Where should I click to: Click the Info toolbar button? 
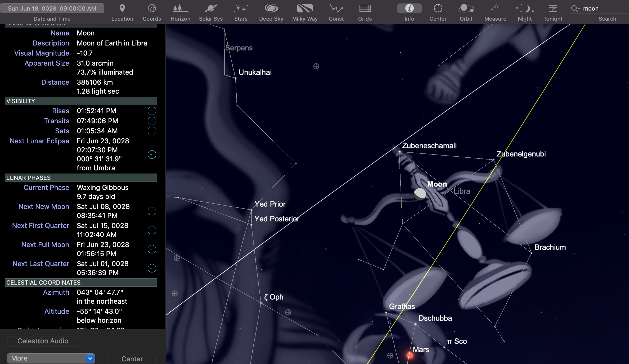pos(409,9)
